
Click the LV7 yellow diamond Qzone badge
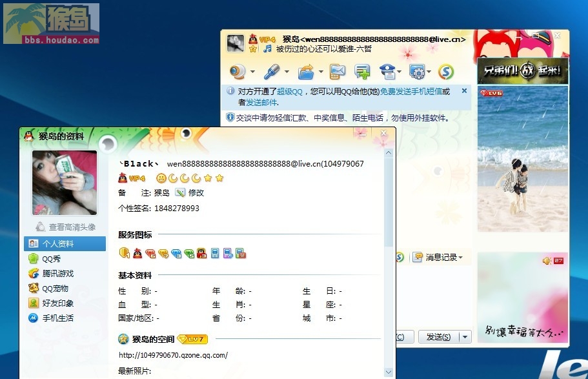(x=192, y=339)
